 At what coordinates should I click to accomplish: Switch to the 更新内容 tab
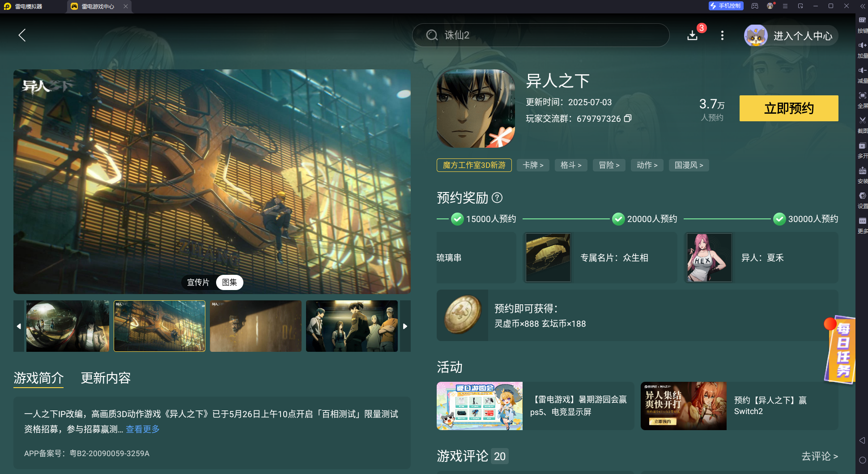click(106, 378)
